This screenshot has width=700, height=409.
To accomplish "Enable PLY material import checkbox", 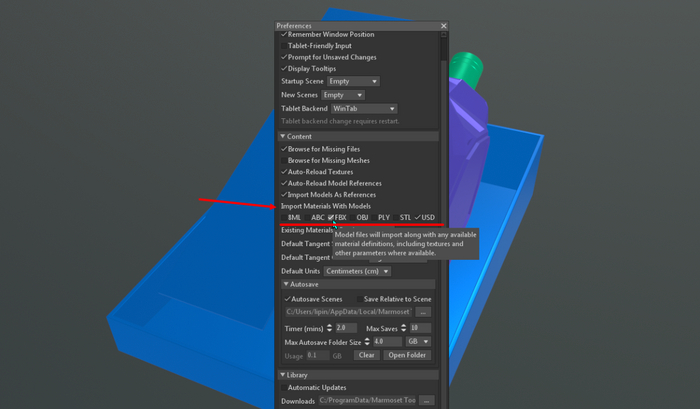I will (374, 217).
